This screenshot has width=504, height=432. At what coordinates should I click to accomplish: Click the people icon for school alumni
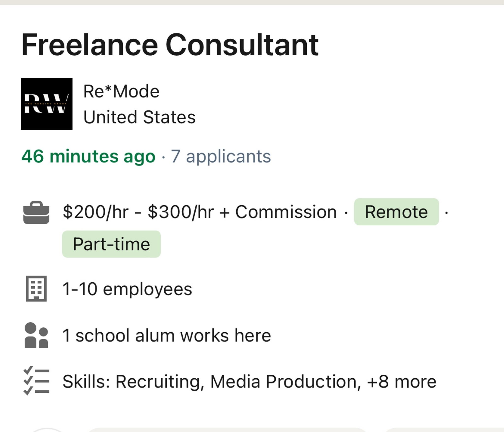(x=36, y=335)
